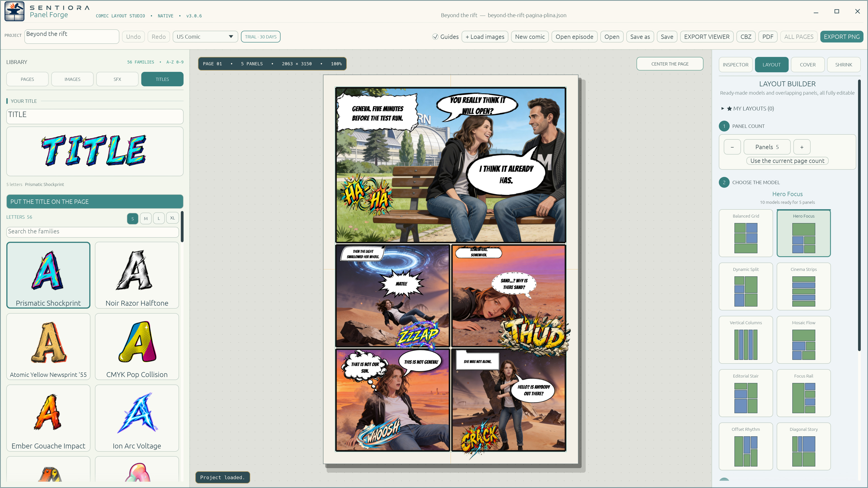Click the project name input field

tap(72, 36)
